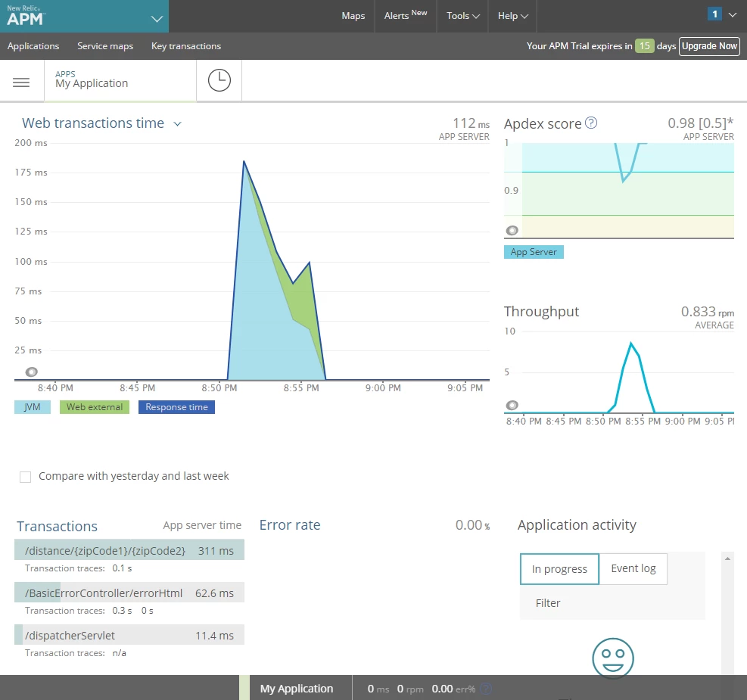Image resolution: width=747 pixels, height=700 pixels.
Task: Open the APPS My Application selector
Action: pyautogui.click(x=120, y=80)
